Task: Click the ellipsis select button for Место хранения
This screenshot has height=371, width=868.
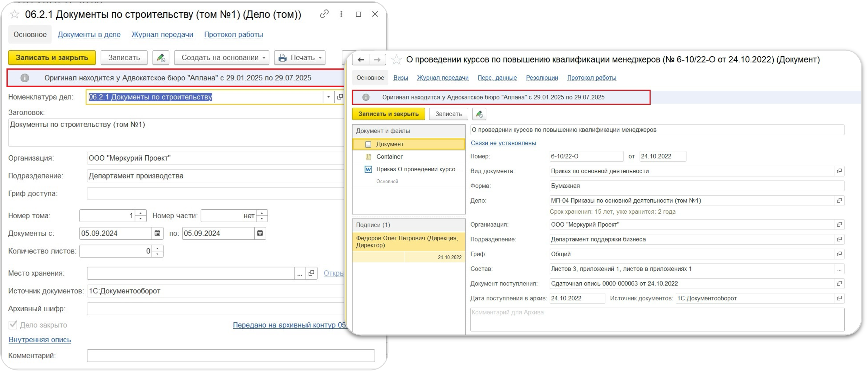Action: [299, 273]
